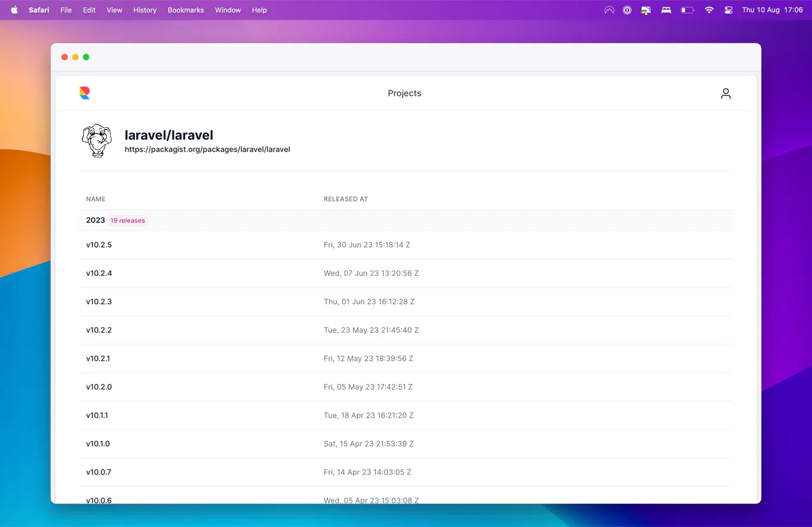The height and width of the screenshot is (527, 812).
Task: Click date Thu, 01 Jun 23 16:12:28 Z
Action: click(x=369, y=302)
